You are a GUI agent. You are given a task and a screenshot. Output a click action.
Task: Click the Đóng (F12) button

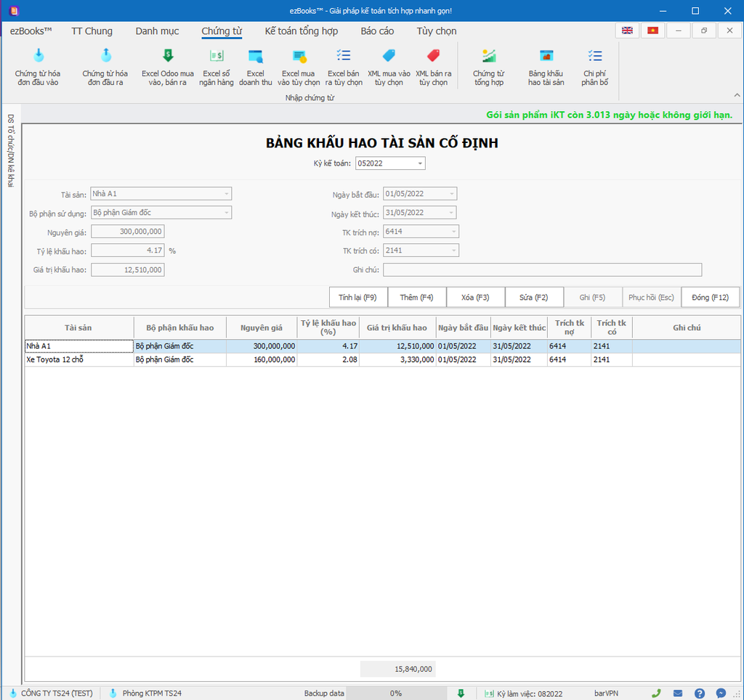pyautogui.click(x=710, y=298)
